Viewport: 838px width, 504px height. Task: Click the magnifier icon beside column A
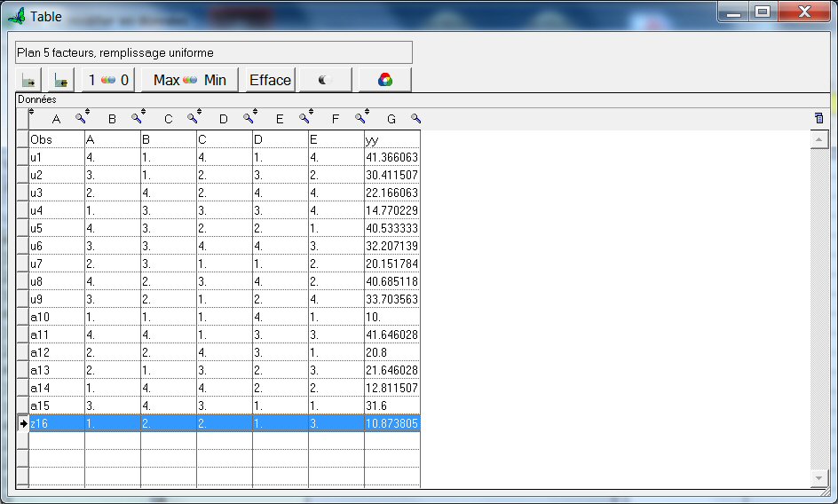click(x=81, y=118)
